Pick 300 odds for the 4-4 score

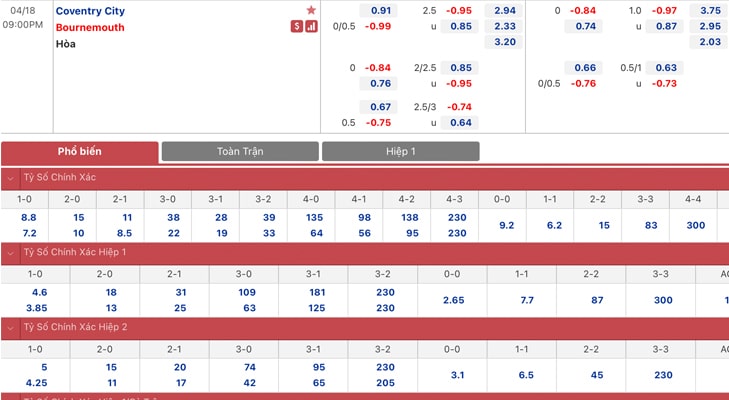696,225
